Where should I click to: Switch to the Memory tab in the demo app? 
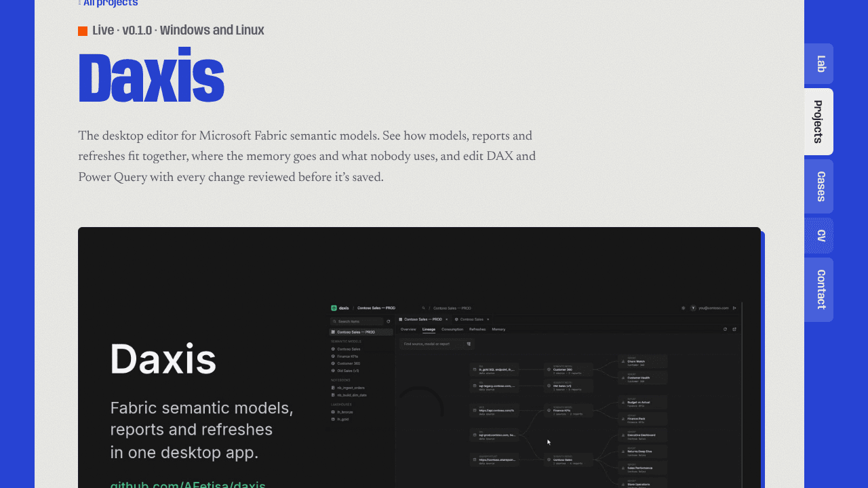[x=498, y=329]
